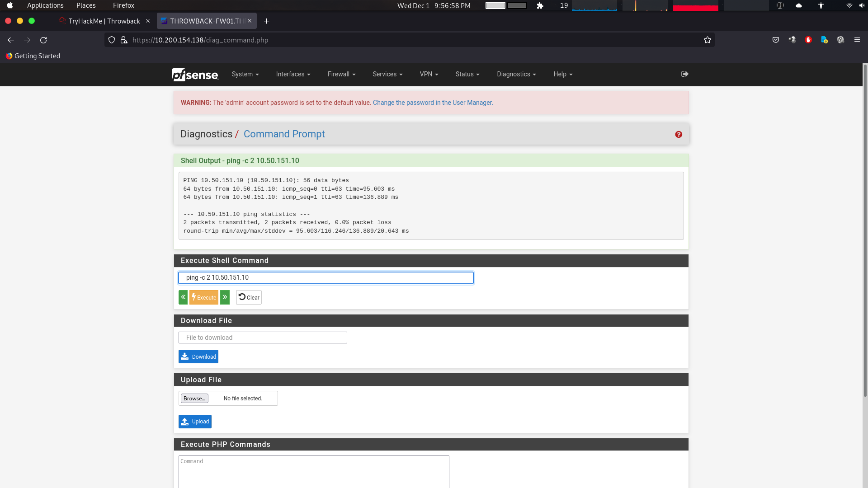
Task: Click the blue Download button
Action: coord(198,357)
